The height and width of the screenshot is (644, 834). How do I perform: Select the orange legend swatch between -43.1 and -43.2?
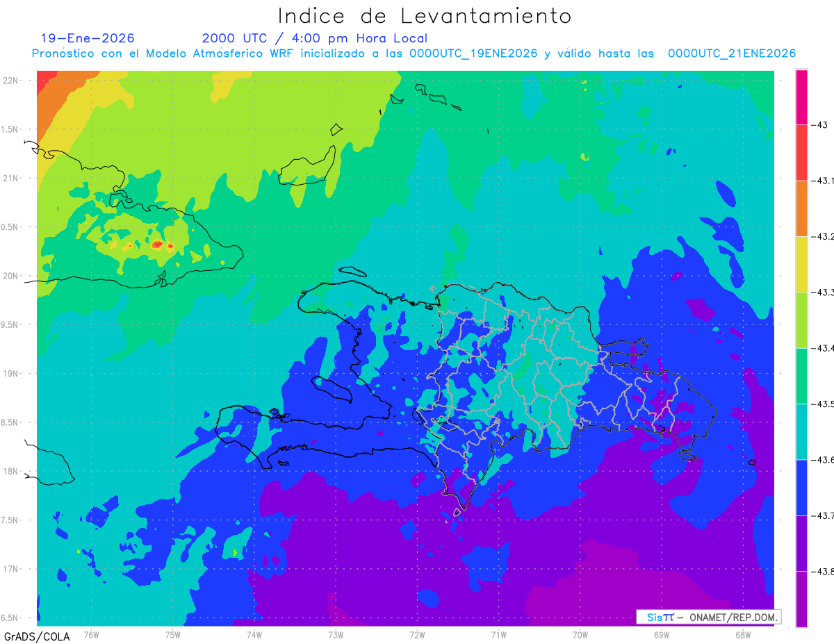pyautogui.click(x=801, y=208)
